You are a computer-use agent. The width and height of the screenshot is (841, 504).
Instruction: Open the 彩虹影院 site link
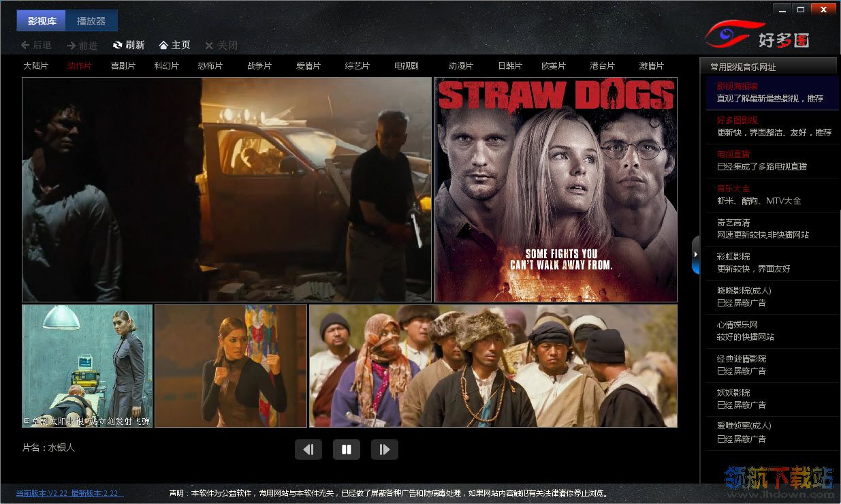tap(772, 263)
